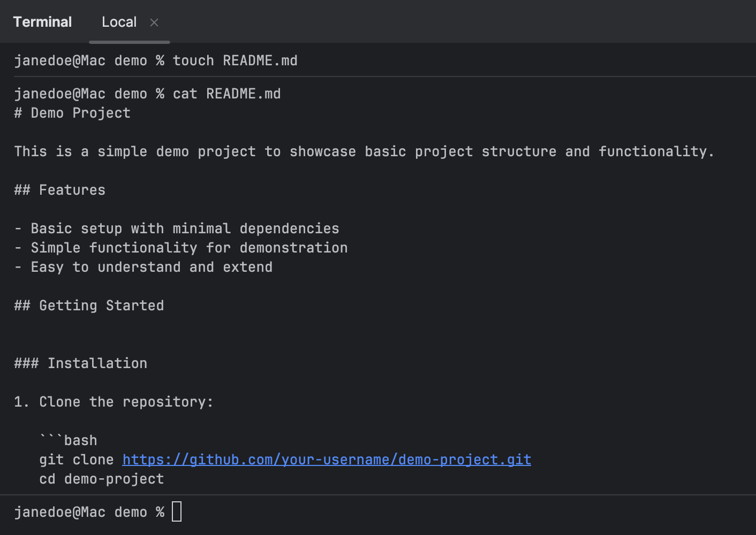The image size is (756, 535).
Task: Click the Clone the repository step
Action: point(114,401)
